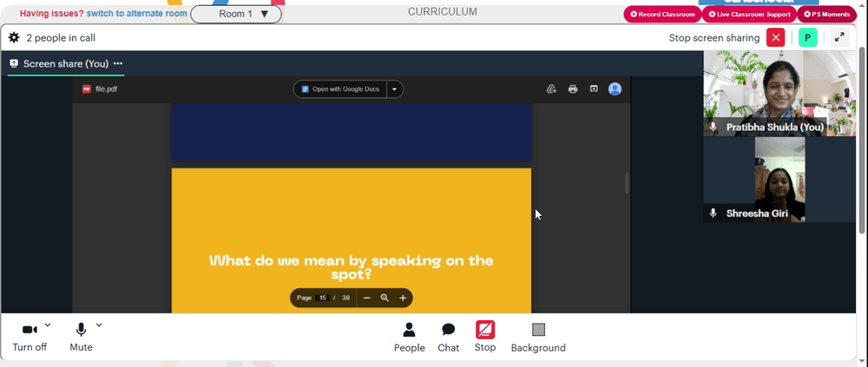Open CURRICULUM tab
868x367 pixels.
(x=443, y=11)
